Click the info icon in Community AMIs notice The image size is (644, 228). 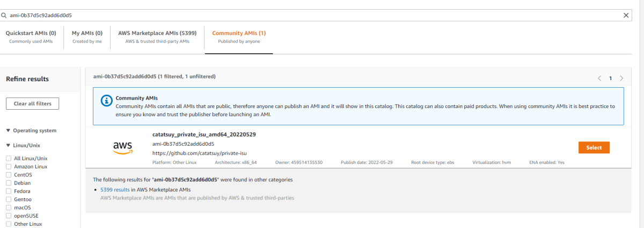pos(107,99)
